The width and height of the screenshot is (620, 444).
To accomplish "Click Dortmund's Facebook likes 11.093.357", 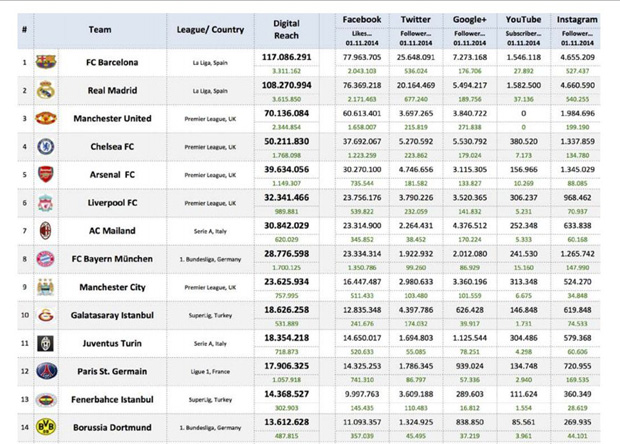I will point(362,422).
